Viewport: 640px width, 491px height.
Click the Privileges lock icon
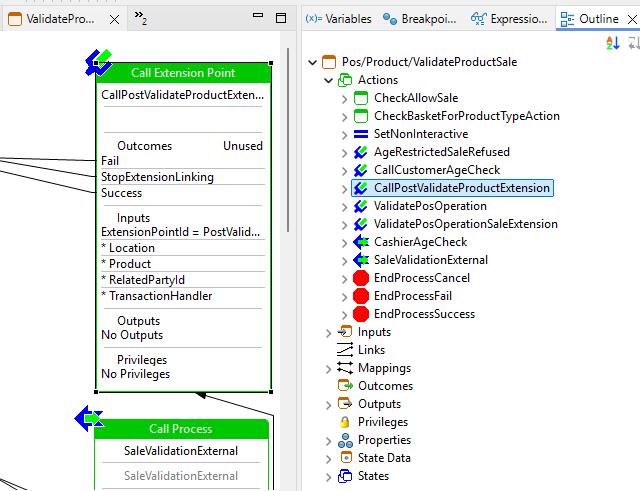coord(345,422)
